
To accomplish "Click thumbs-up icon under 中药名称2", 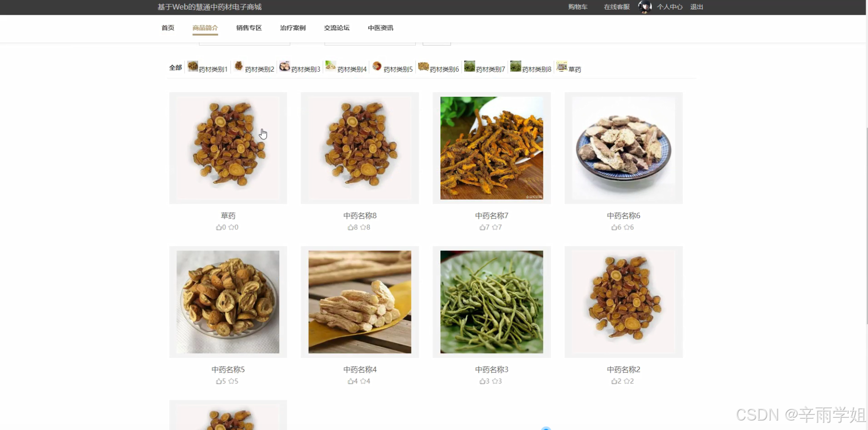I will click(x=614, y=381).
